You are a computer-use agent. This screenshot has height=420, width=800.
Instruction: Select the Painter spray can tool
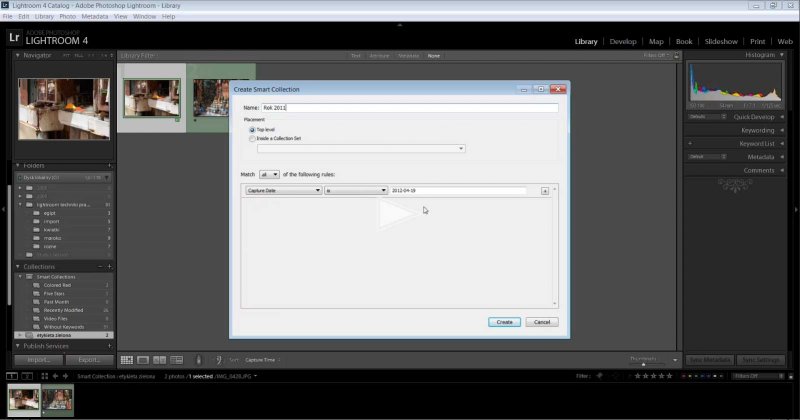pyautogui.click(x=198, y=360)
